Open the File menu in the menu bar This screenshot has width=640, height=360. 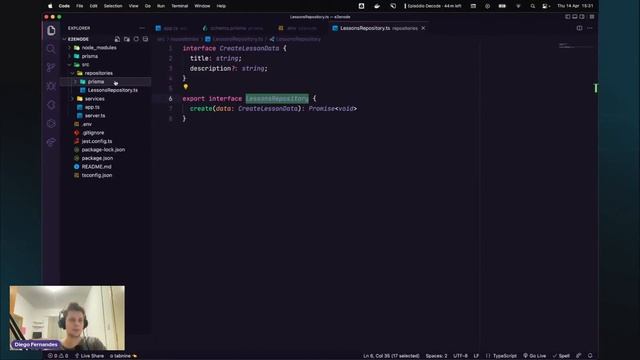[80, 6]
